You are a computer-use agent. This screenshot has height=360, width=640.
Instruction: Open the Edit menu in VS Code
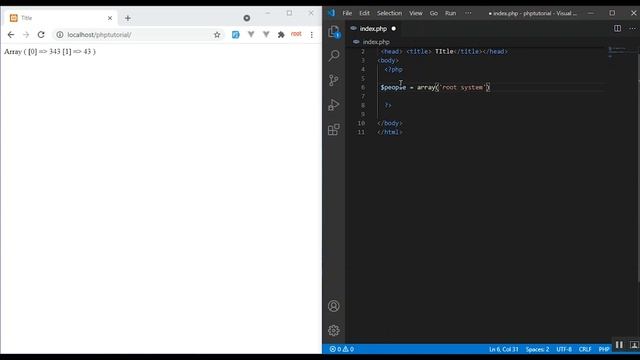364,13
